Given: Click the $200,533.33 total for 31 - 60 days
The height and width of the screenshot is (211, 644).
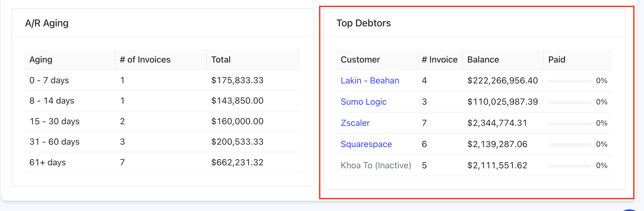Looking at the screenshot, I should click(x=237, y=142).
